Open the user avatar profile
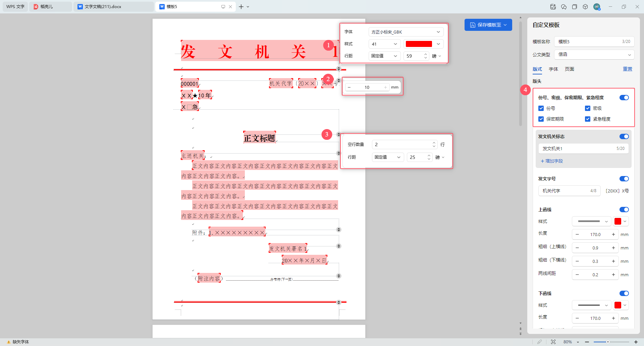Image resolution: width=644 pixels, height=346 pixels. click(597, 7)
